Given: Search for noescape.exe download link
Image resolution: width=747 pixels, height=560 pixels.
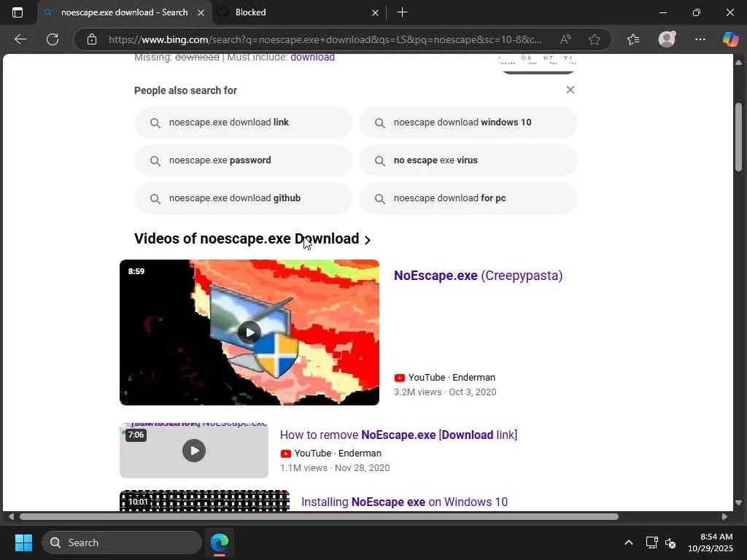Looking at the screenshot, I should [244, 122].
